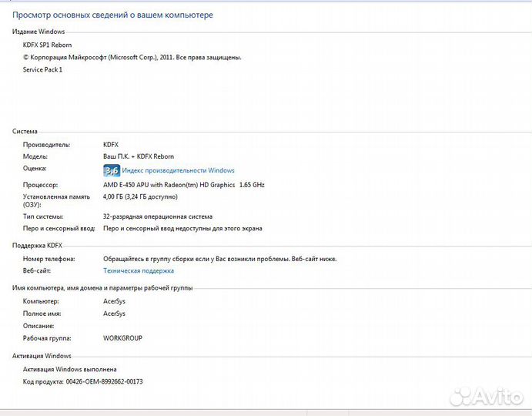
Task: Select the manufacturer value KDFX
Action: (111, 145)
